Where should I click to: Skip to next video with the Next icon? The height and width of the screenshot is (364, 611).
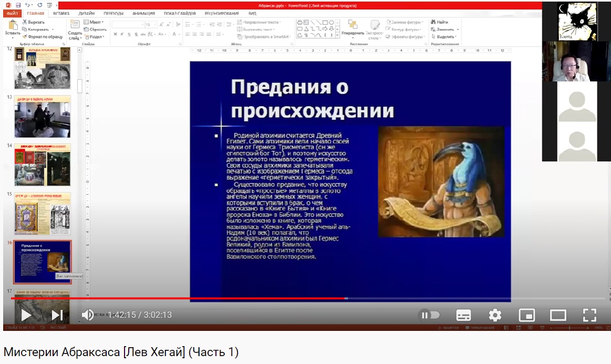[x=57, y=315]
